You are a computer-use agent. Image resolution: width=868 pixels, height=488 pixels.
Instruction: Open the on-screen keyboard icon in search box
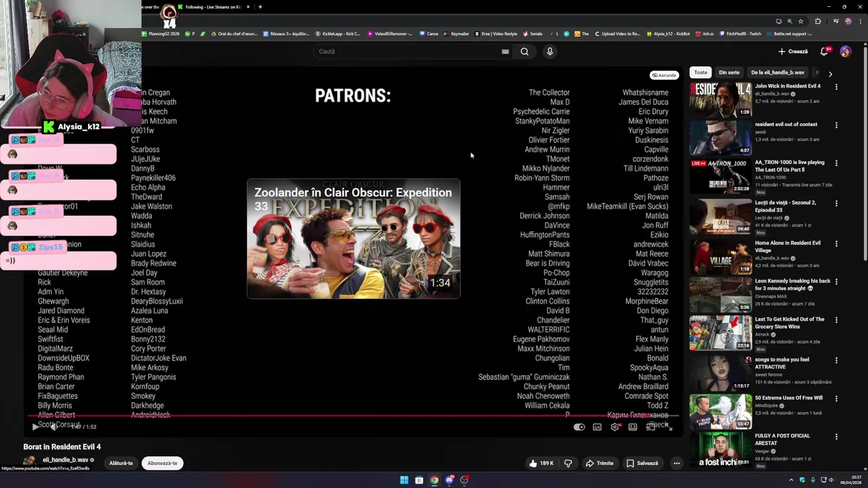(x=505, y=52)
